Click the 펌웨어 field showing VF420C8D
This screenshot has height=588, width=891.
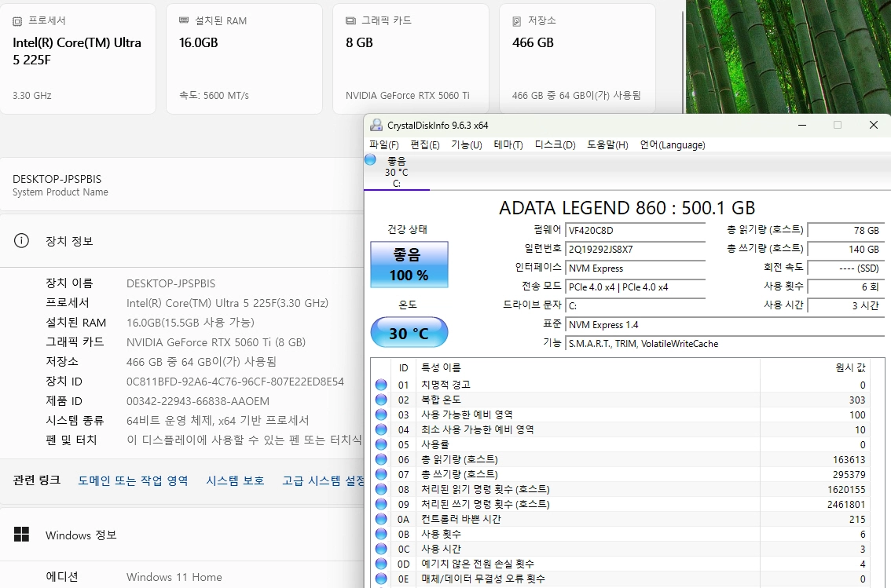point(636,231)
